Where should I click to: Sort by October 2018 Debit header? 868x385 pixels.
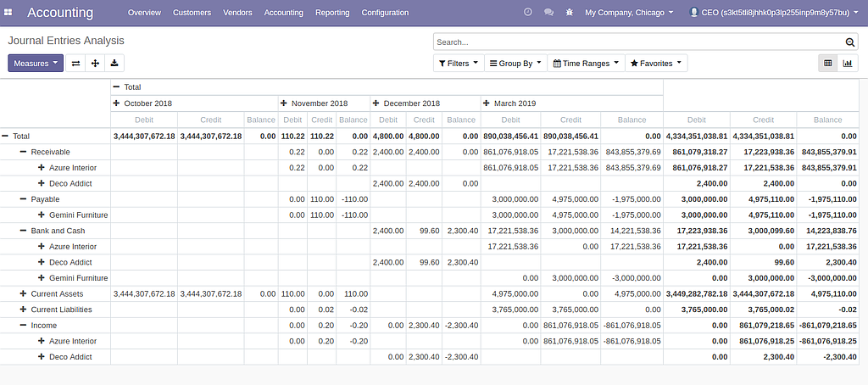coord(144,120)
